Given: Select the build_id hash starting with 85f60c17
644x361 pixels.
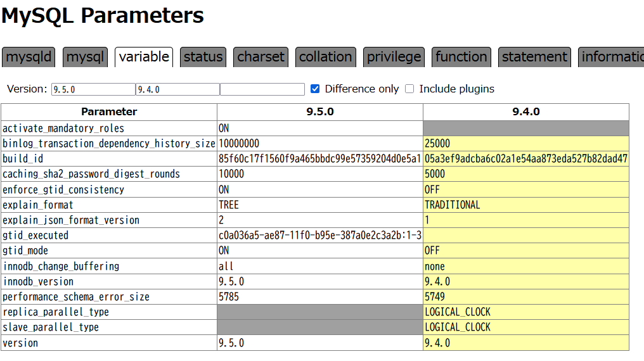Looking at the screenshot, I should point(320,159).
